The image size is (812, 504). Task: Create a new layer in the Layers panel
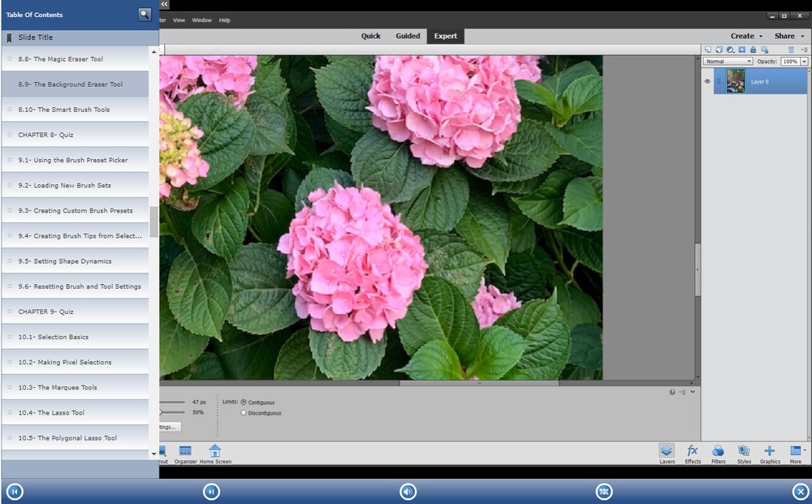pyautogui.click(x=709, y=50)
